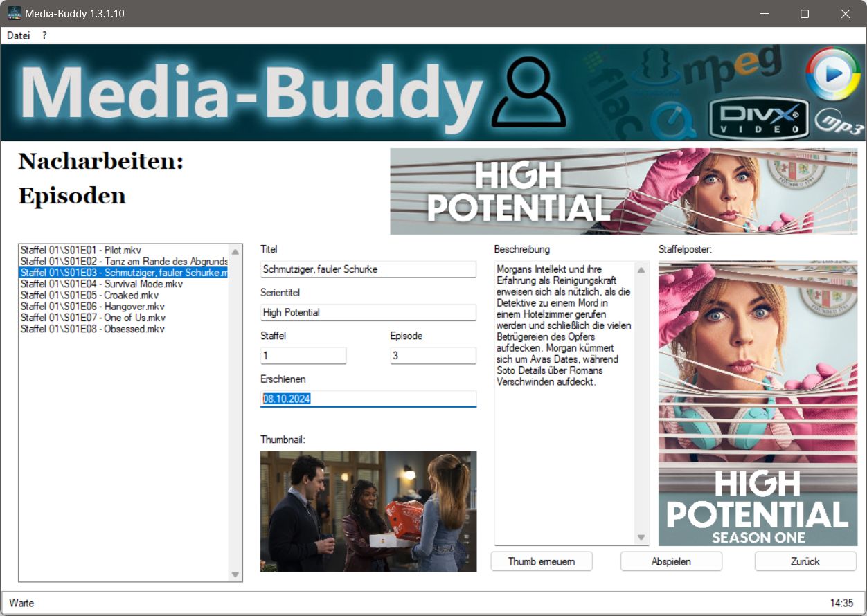The width and height of the screenshot is (867, 616).
Task: Click the Windows Media Player logo in banner
Action: [833, 74]
